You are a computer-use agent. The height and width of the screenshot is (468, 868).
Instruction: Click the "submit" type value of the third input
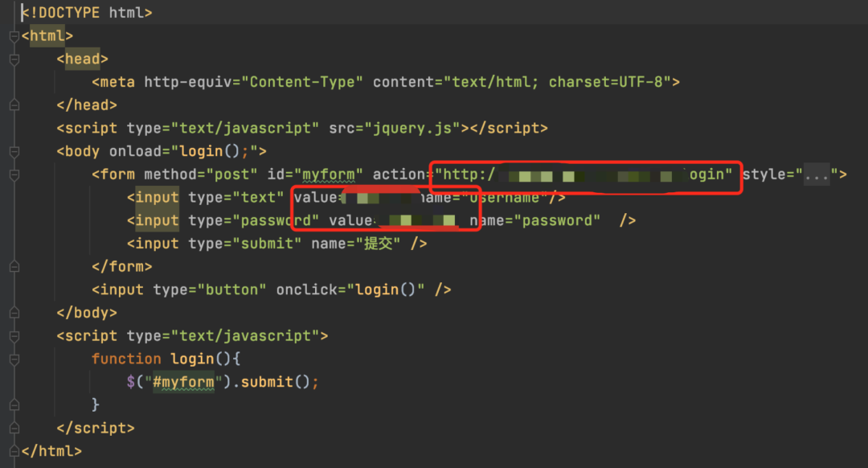point(268,244)
